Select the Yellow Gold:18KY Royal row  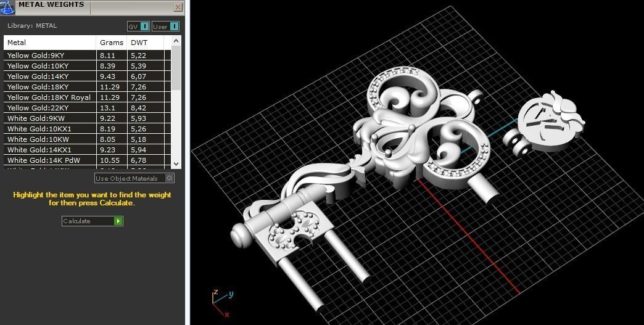pos(87,97)
